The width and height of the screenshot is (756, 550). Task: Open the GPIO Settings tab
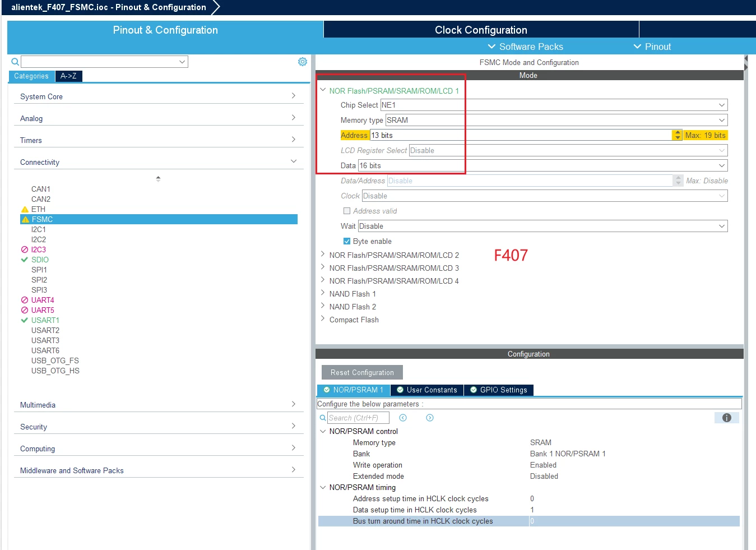click(499, 390)
